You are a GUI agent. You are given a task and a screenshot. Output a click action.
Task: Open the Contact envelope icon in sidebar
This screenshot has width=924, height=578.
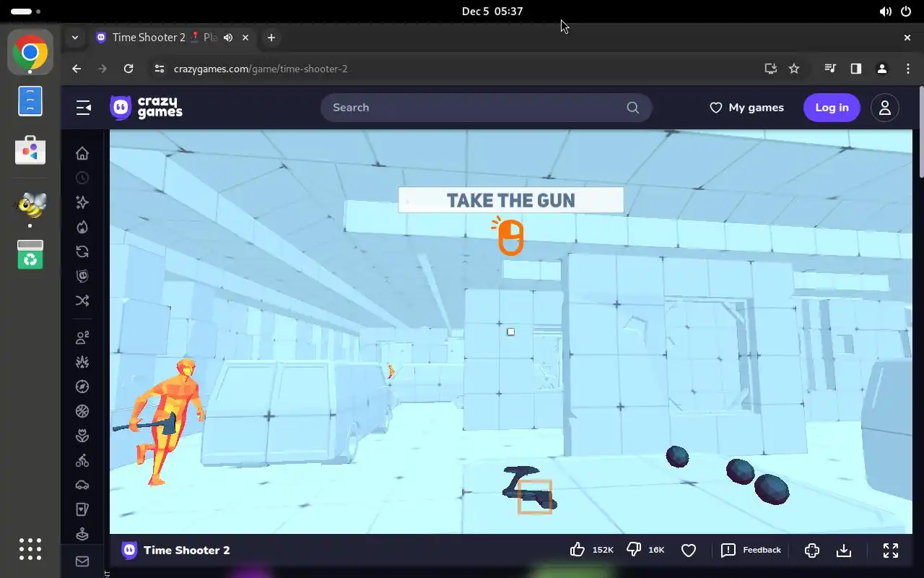(x=82, y=561)
